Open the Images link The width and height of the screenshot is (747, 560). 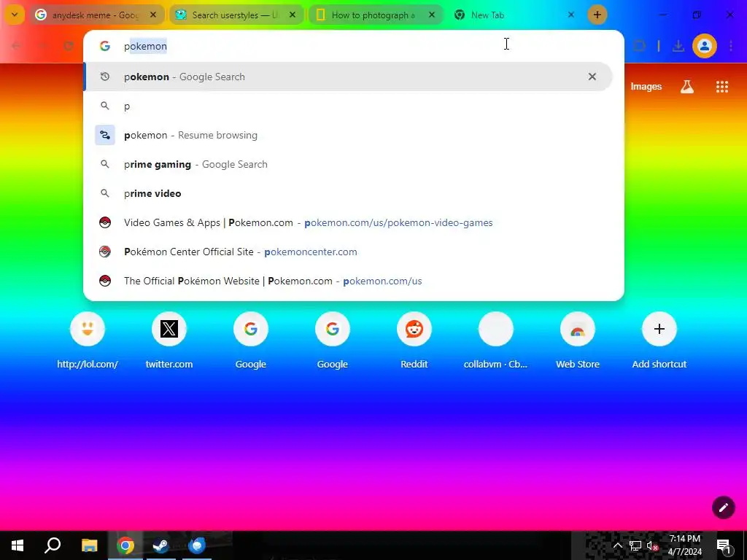(x=646, y=87)
